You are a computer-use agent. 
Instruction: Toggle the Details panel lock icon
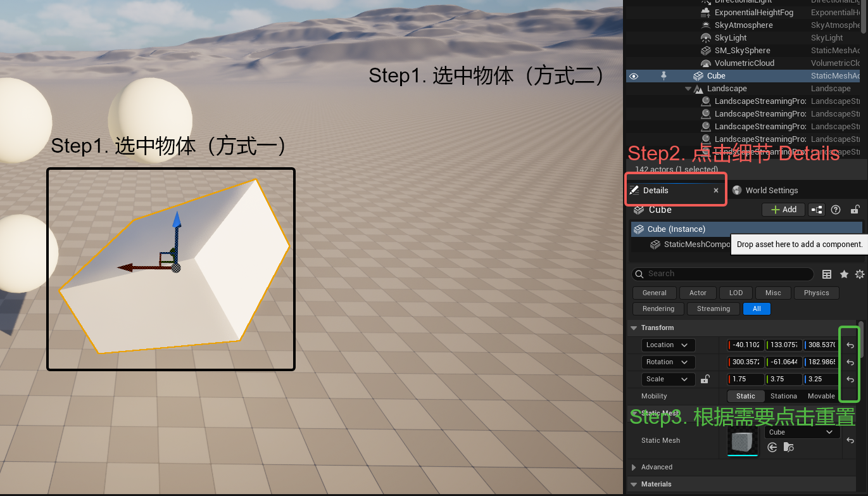click(x=855, y=210)
